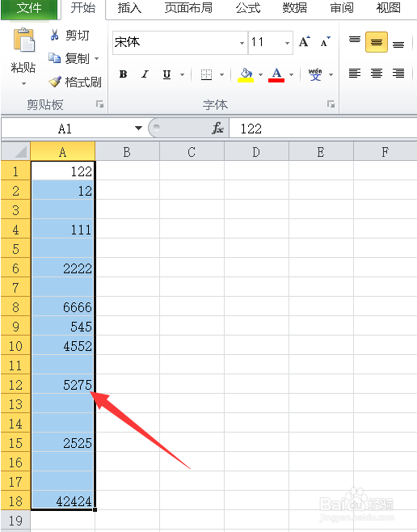The width and height of the screenshot is (417, 532).
Task: Open the clipboard group dialog launcher
Action: [99, 104]
